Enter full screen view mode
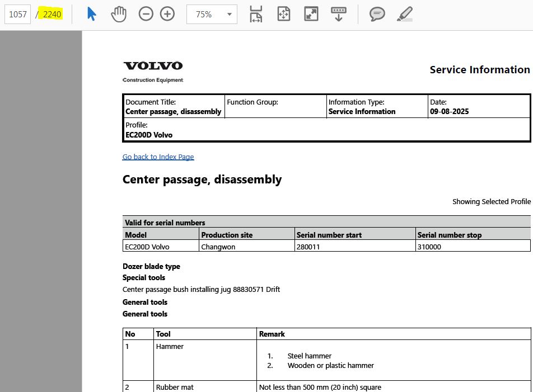This screenshot has width=533, height=392. coord(311,14)
